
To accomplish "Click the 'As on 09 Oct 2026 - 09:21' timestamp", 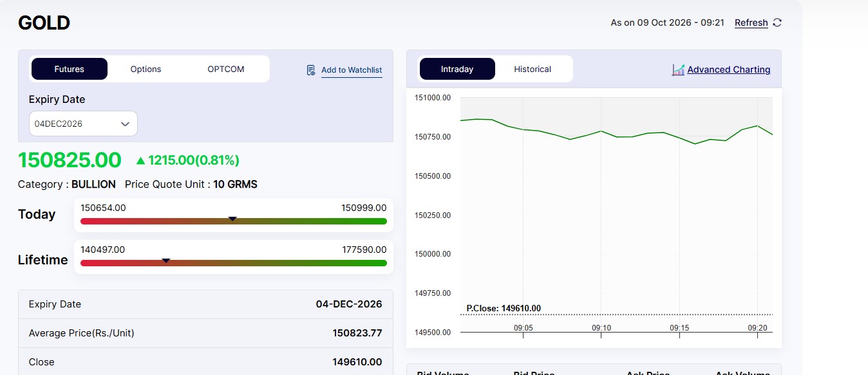I will click(x=668, y=23).
